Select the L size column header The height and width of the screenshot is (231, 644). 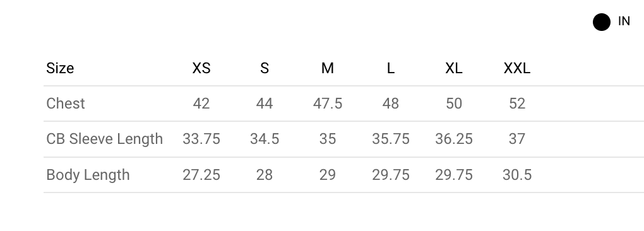point(391,68)
